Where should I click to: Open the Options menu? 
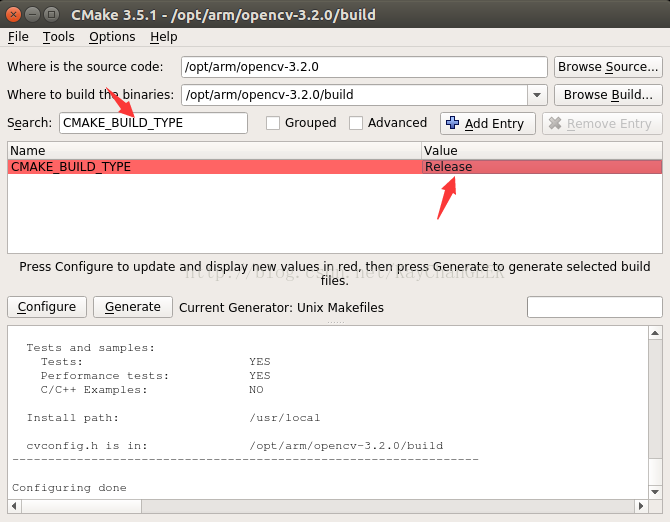[112, 37]
